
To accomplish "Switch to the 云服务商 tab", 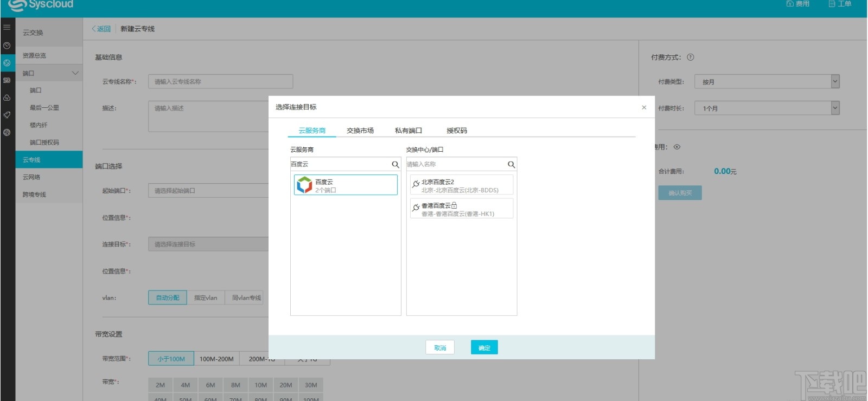I will point(312,131).
